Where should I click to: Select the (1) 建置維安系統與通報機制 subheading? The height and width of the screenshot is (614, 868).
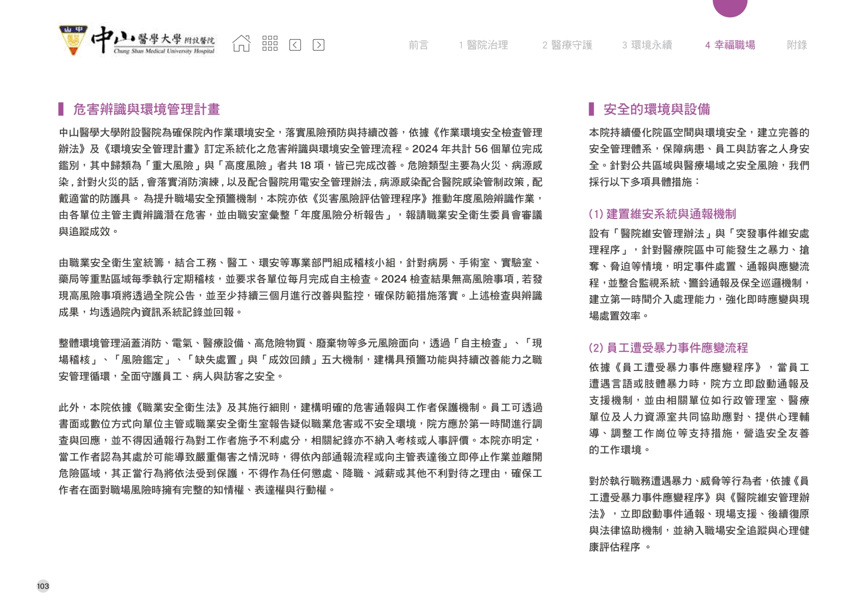click(662, 214)
